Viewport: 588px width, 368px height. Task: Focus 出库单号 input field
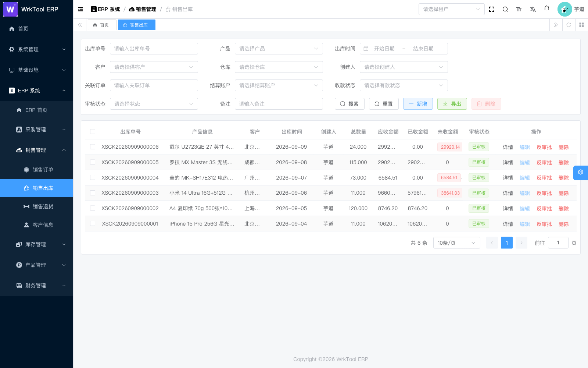click(154, 49)
